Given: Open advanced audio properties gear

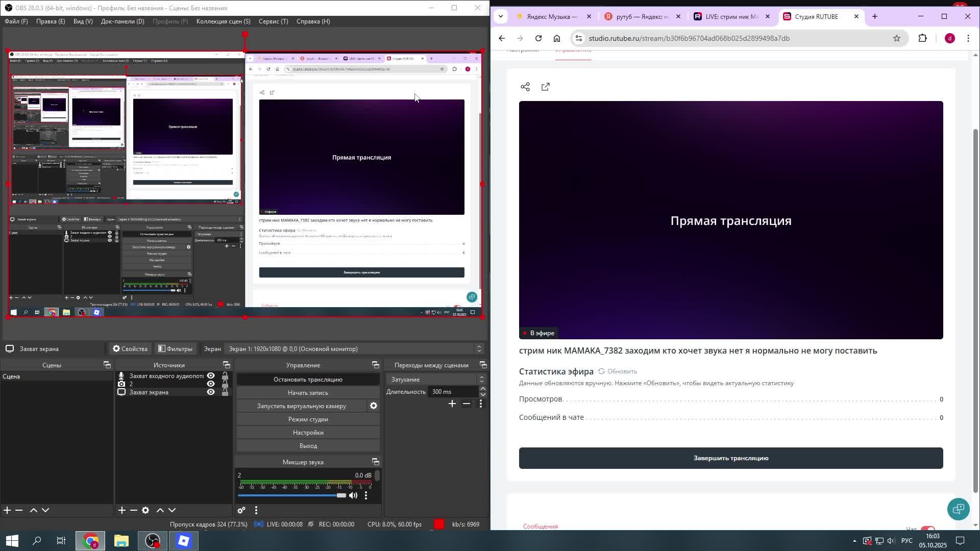Looking at the screenshot, I should [241, 510].
